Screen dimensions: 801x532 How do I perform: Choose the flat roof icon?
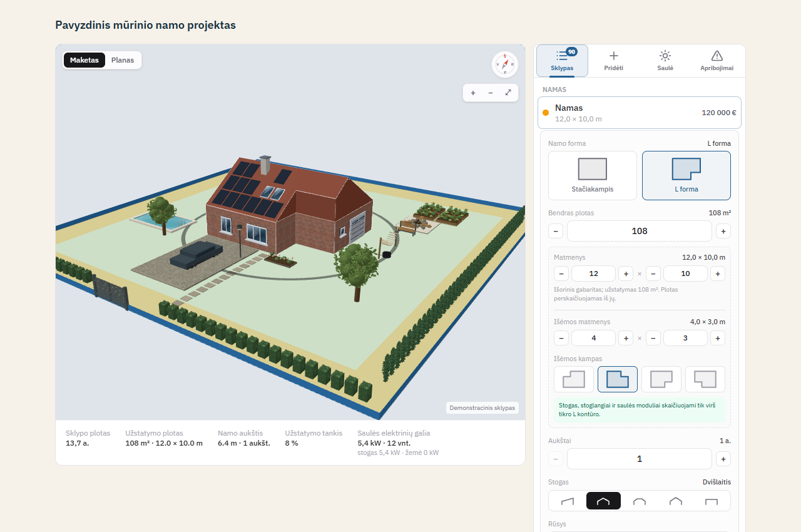click(712, 501)
